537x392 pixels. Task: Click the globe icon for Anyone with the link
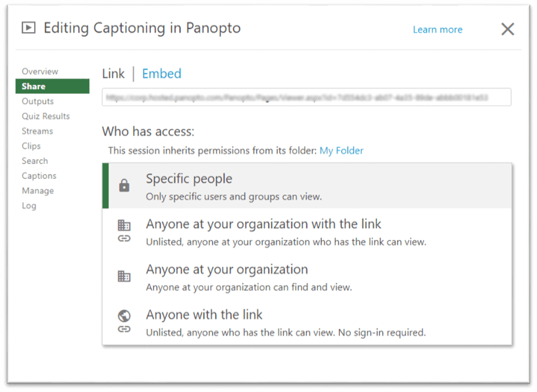124,316
